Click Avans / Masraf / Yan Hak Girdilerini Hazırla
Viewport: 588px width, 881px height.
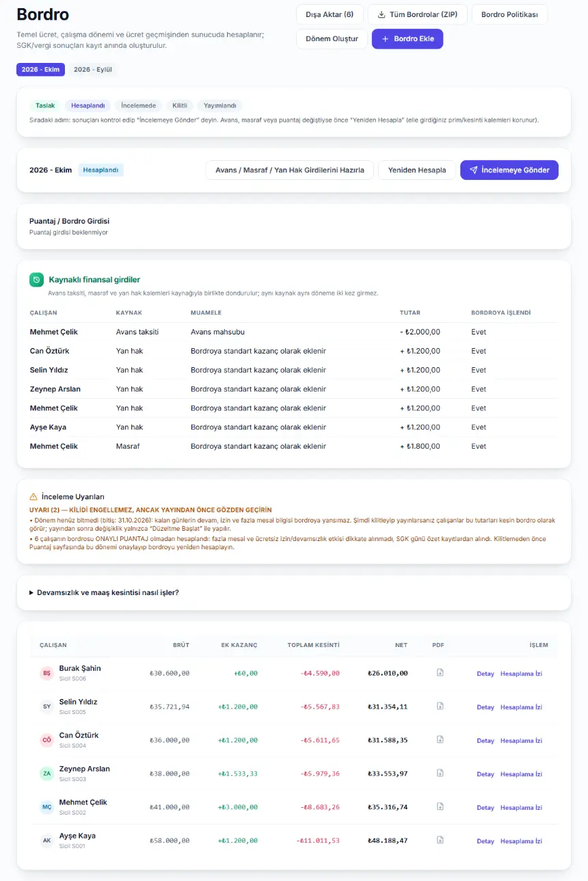tap(290, 170)
